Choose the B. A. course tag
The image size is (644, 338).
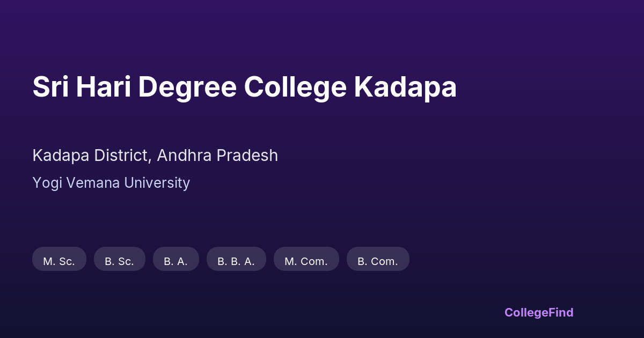175,261
